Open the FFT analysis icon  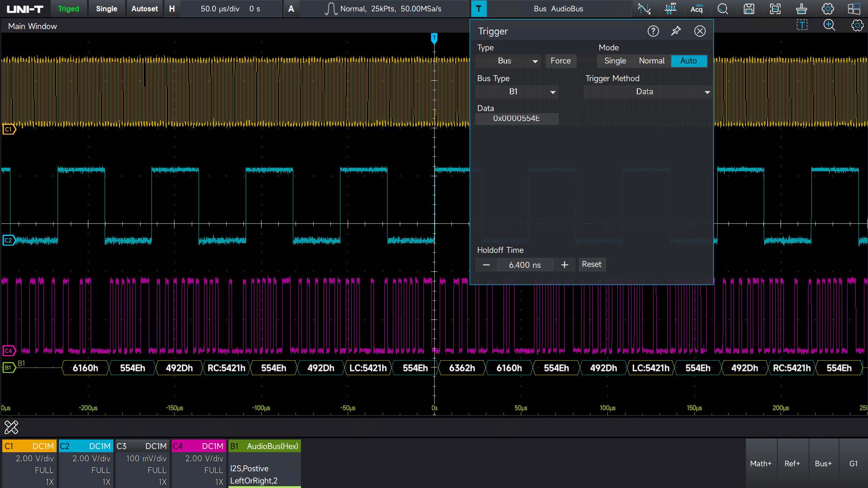(x=670, y=9)
